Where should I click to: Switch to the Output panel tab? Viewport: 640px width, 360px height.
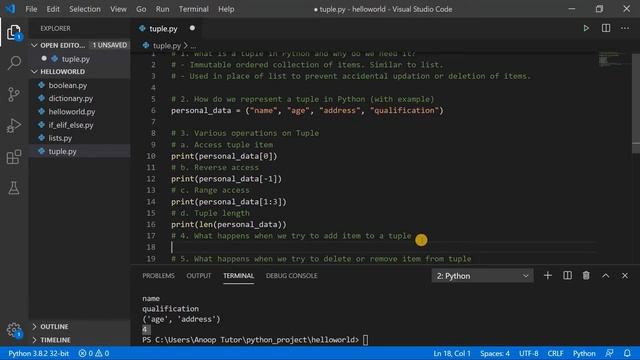[199, 276]
